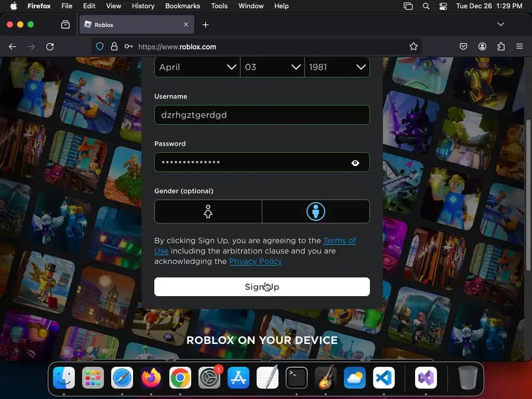Close the Roblox tab
This screenshot has width=532, height=399.
pos(186,24)
